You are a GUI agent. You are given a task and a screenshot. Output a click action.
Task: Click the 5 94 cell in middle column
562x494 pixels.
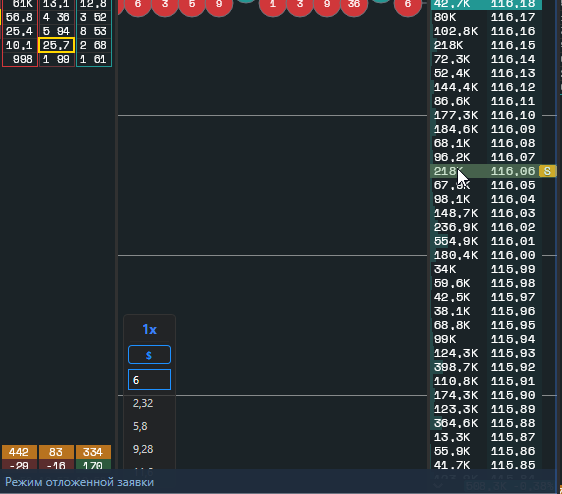click(x=56, y=31)
